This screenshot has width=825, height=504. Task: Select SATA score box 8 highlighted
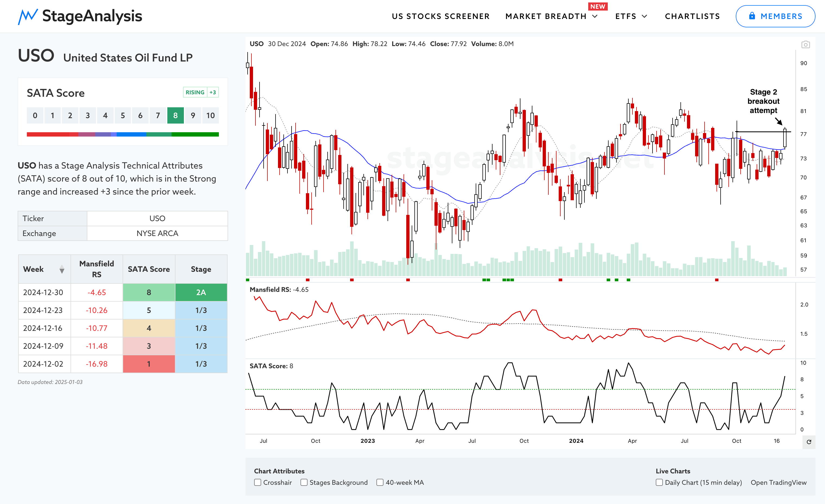175,115
